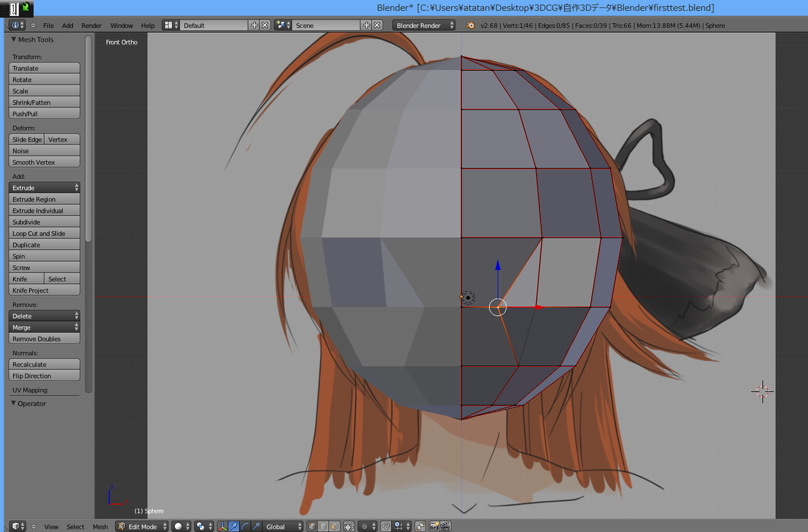Collapse the Mesh Tools panel

click(x=14, y=39)
